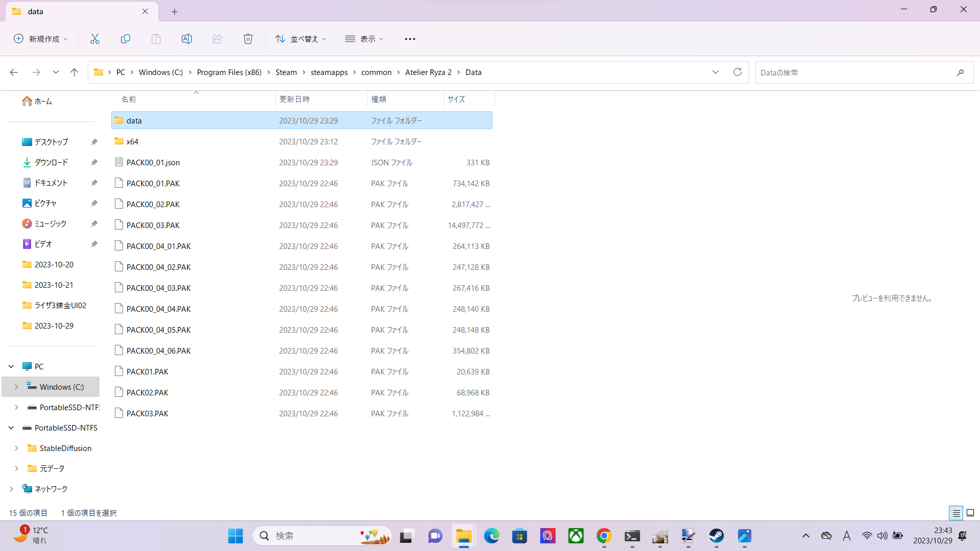Expand the ネットワーク tree node

[x=11, y=489]
